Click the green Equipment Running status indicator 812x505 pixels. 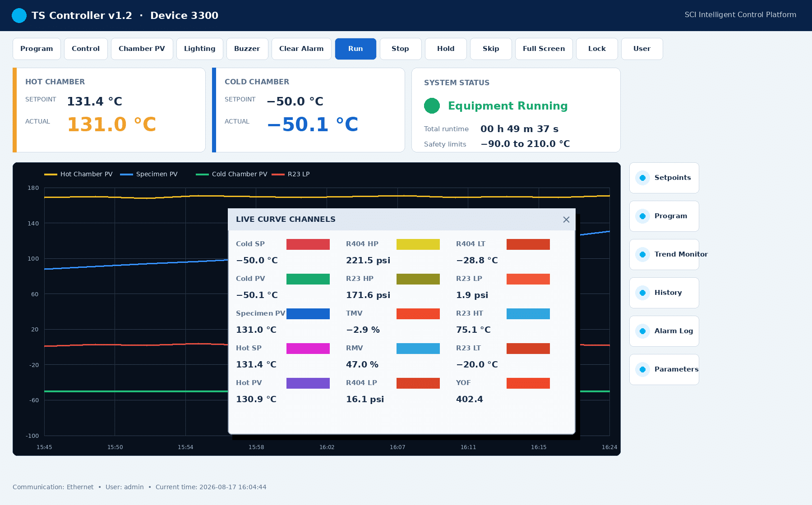tap(432, 106)
